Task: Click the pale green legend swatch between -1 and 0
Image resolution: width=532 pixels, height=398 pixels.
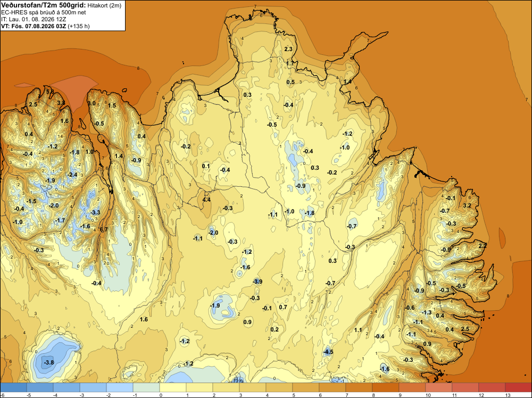Action: (x=146, y=387)
